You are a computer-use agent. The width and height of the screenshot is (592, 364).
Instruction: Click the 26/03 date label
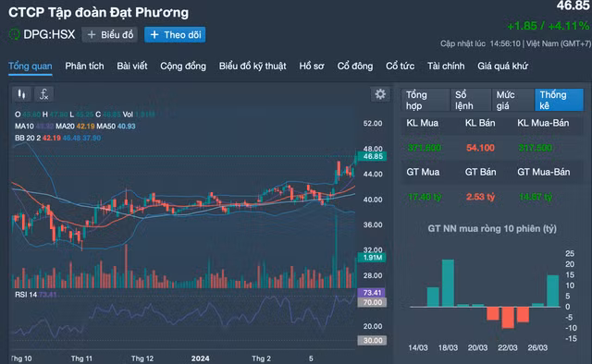537,347
